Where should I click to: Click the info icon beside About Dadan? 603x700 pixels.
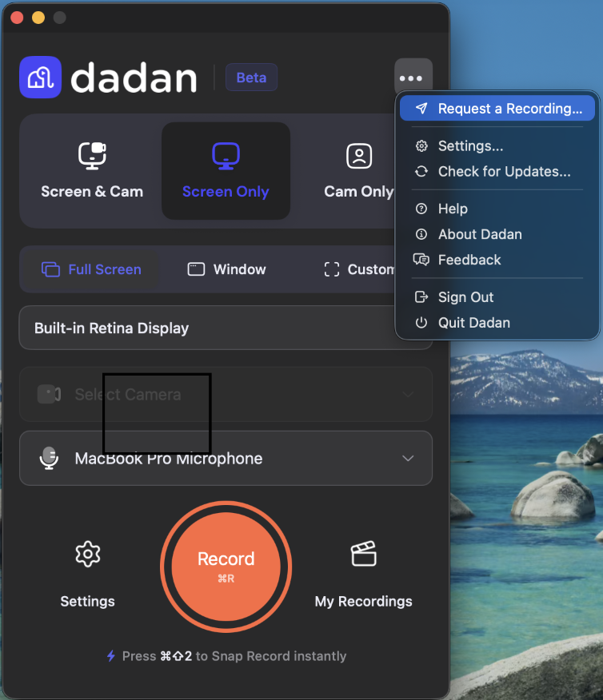[421, 234]
